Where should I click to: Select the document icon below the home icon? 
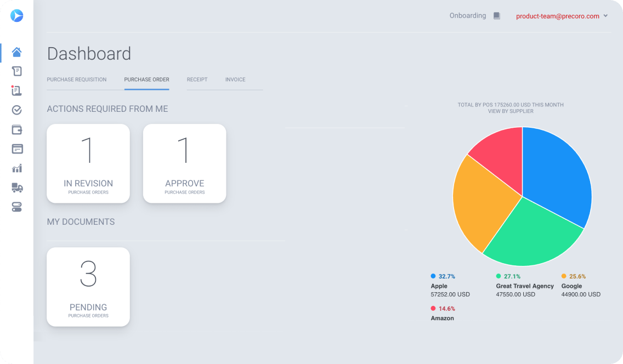pos(16,71)
